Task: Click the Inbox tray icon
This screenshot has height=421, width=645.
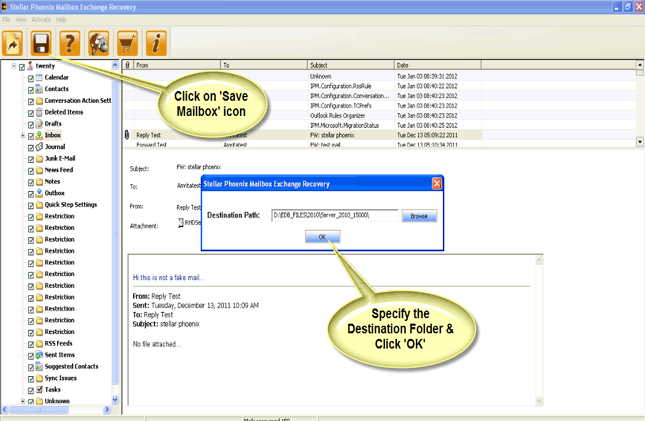Action: (x=39, y=135)
